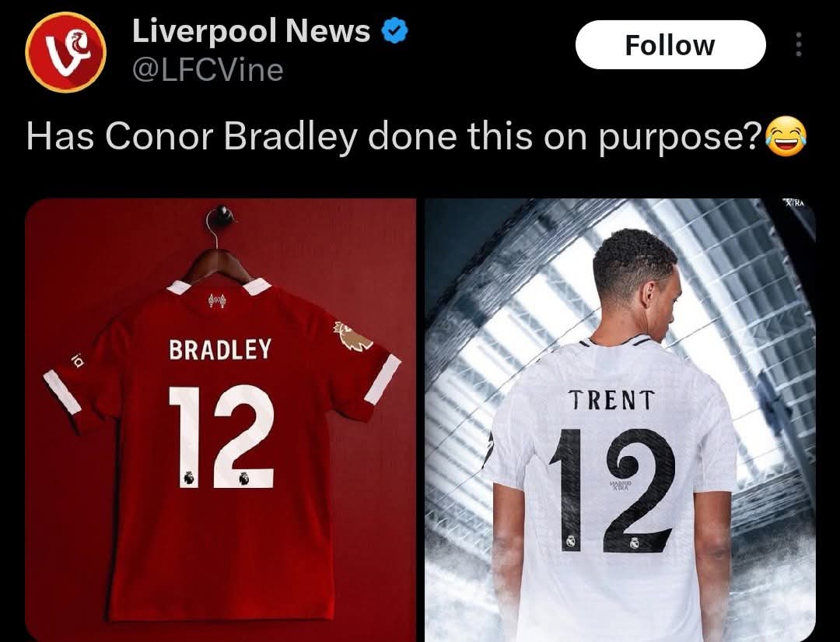Click the gold Premier League sleeve badge
Screen dimensions: 840x642
point(352,336)
